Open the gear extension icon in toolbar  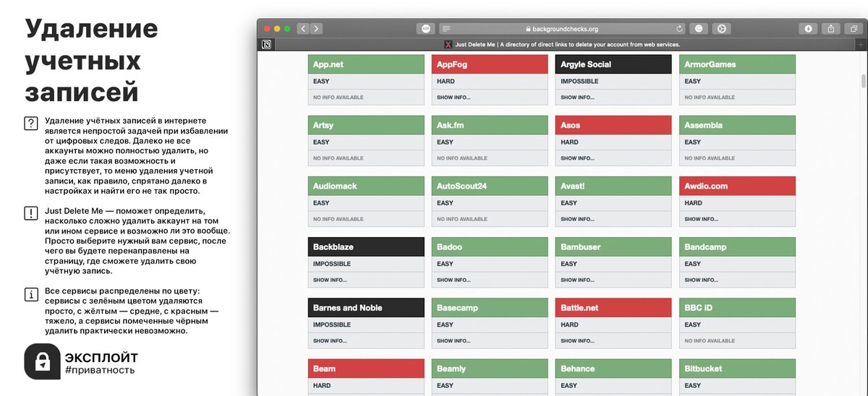721,29
